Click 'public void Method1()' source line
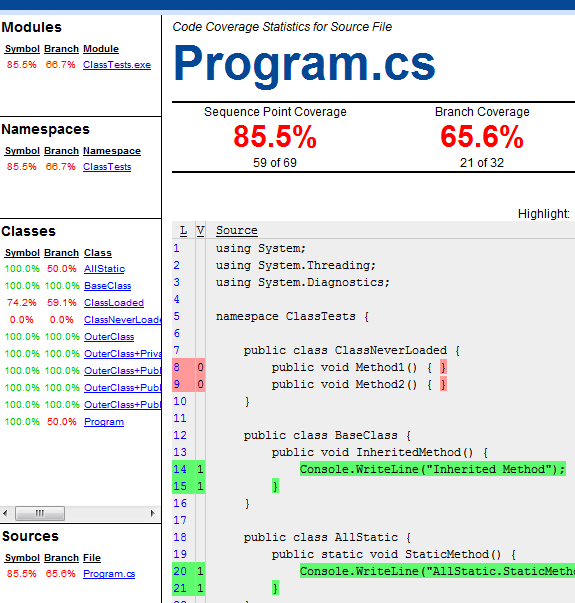575x603 pixels. point(359,367)
